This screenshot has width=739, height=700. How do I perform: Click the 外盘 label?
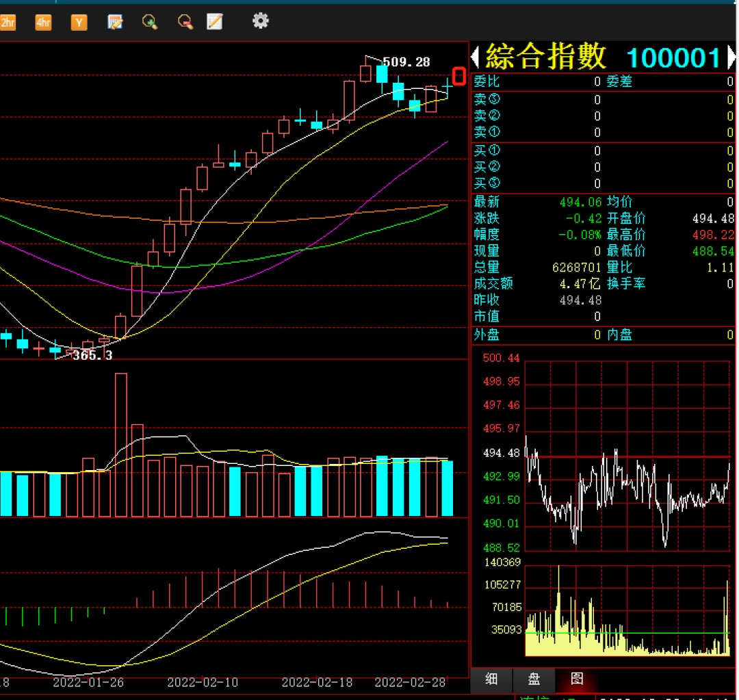[487, 335]
